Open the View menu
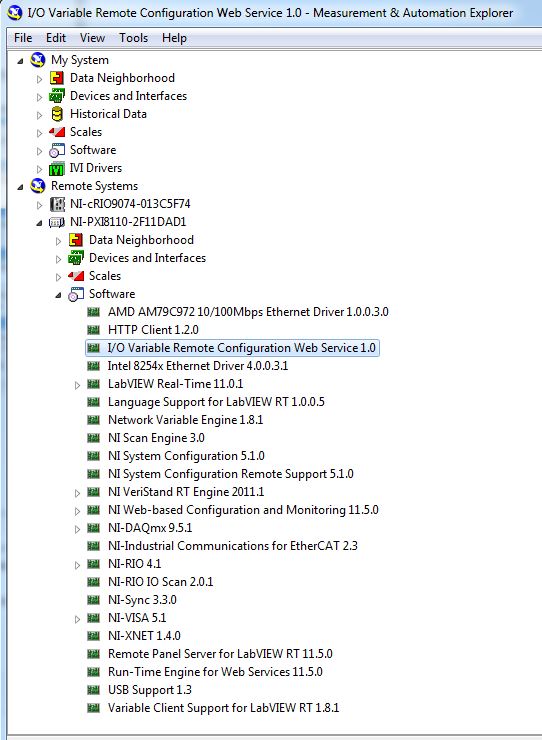Screen dimensions: 542x740 pyautogui.click(x=92, y=38)
